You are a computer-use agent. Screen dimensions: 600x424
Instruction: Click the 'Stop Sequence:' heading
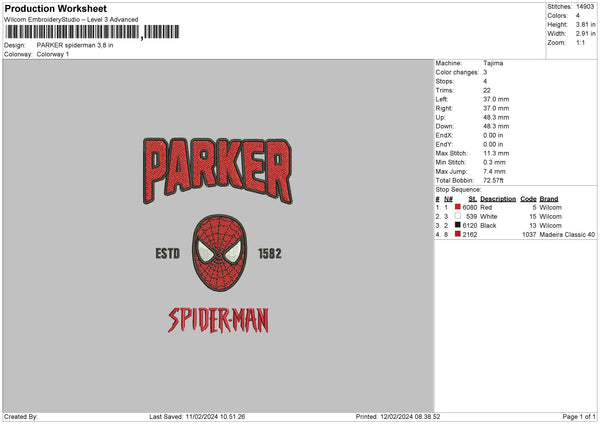[458, 190]
